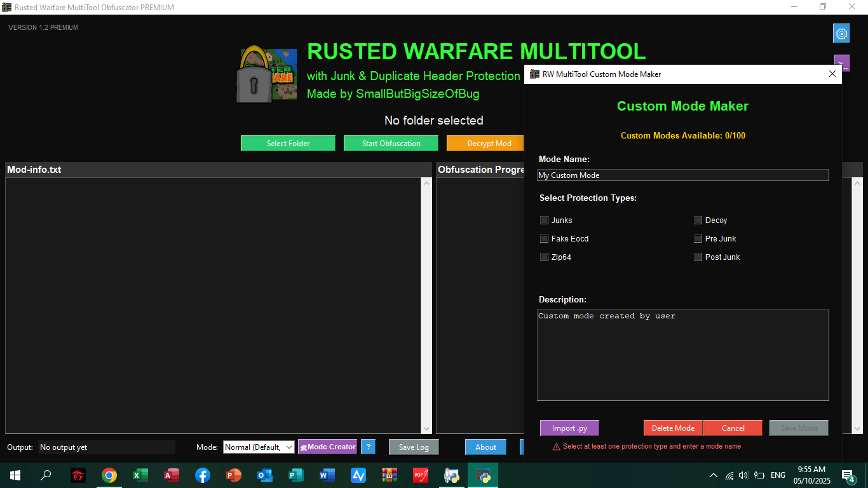The image size is (868, 488).
Task: Click the Mod-info.txt text pane
Action: click(x=214, y=306)
